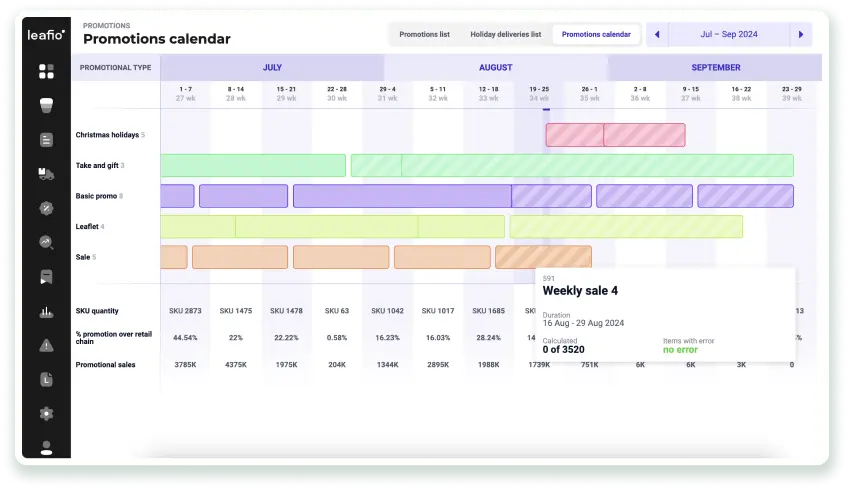Open the percent discount icon in sidebar
848x489 pixels.
[x=46, y=208]
